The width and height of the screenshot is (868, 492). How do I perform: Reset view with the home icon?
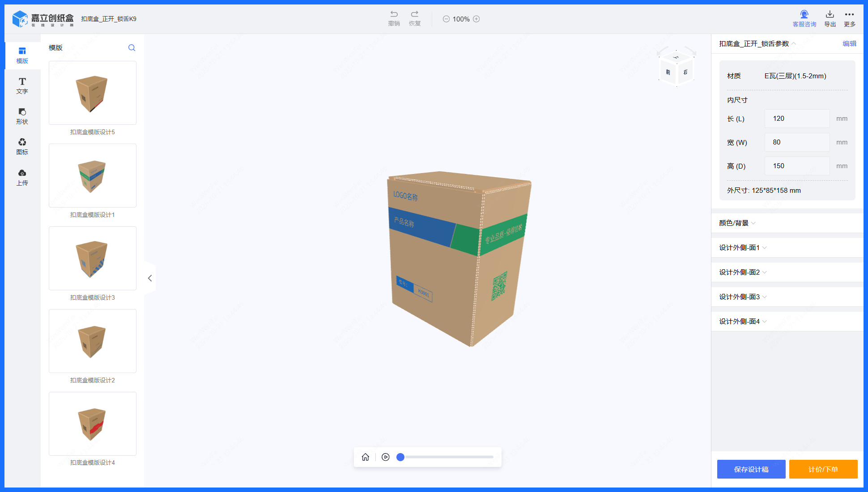coord(366,457)
